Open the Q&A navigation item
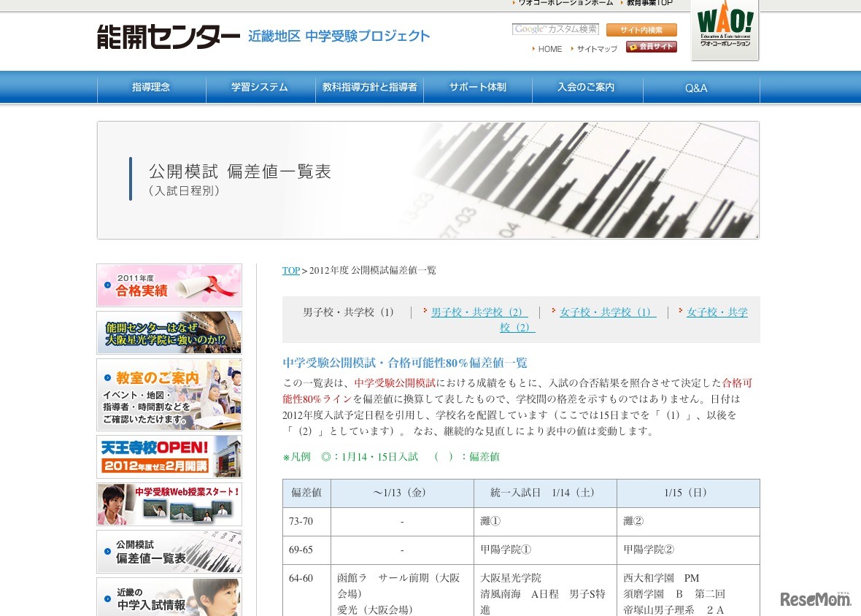861x616 pixels. click(x=696, y=88)
